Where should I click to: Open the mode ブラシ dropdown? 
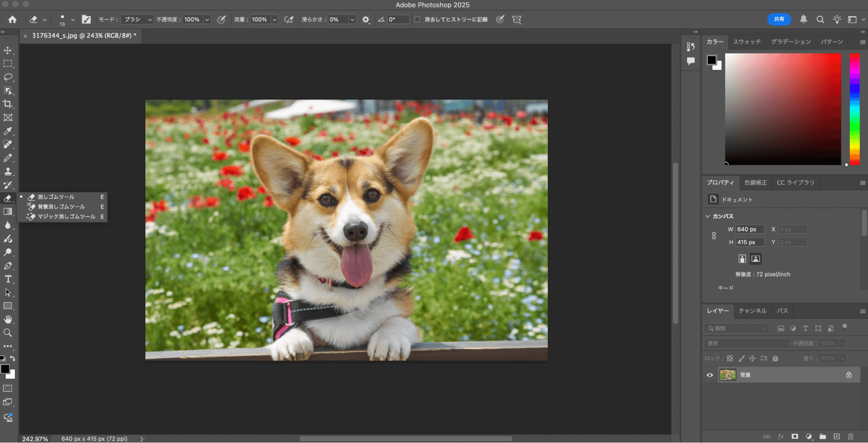pos(137,20)
